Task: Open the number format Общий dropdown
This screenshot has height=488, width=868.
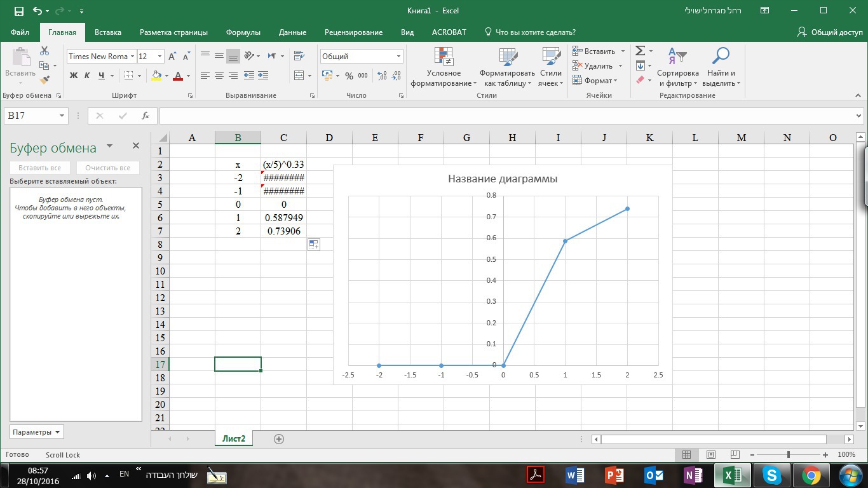Action: pos(398,57)
